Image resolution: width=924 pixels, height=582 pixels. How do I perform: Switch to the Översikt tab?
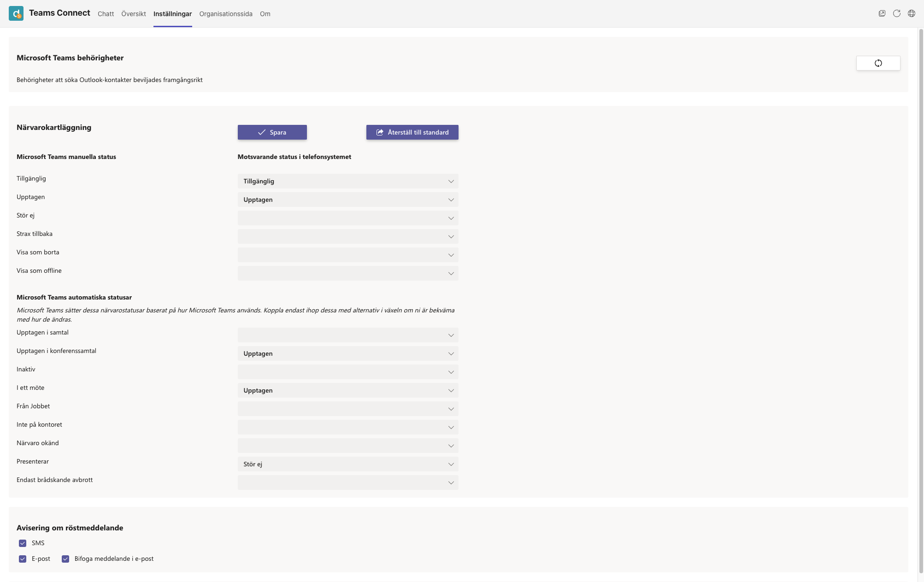tap(134, 14)
